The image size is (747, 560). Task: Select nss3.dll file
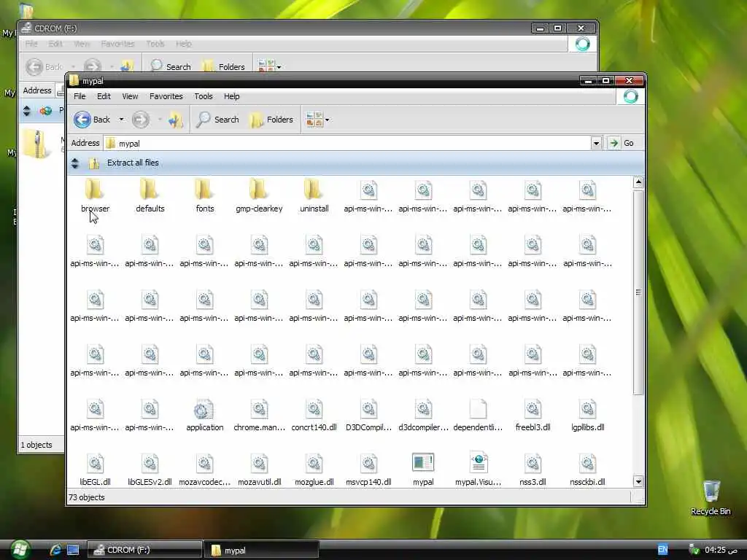click(533, 470)
